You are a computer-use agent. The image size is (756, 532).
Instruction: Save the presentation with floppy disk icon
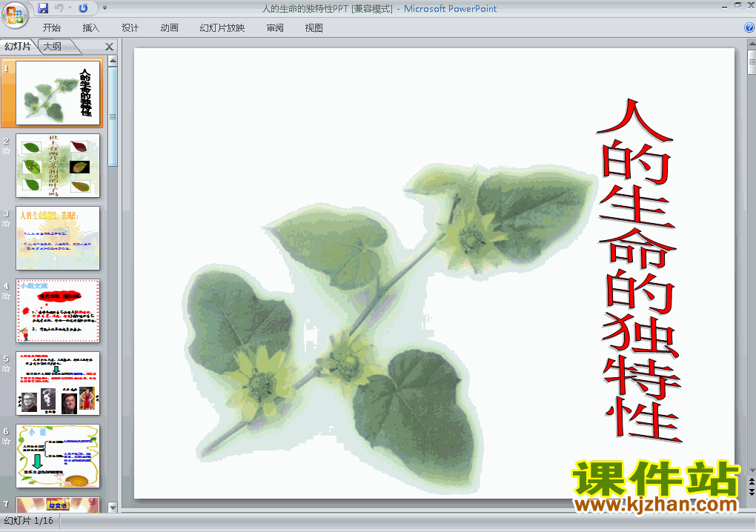point(43,7)
